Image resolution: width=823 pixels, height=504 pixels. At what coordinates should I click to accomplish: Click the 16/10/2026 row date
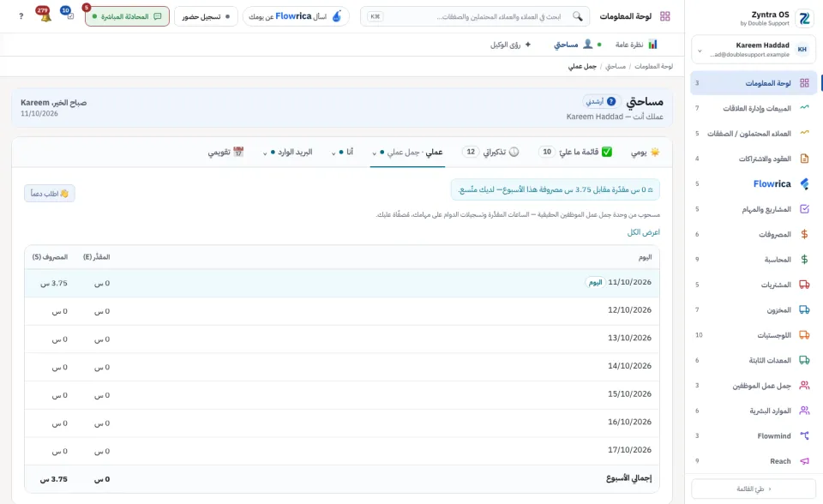[629, 422]
